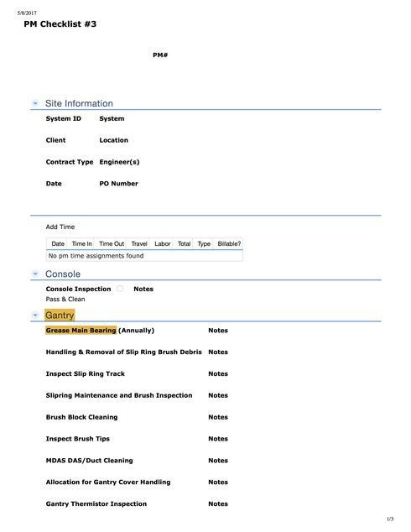Collapse the Gantry section arrow
Image resolution: width=411 pixels, height=532 pixels.
[35, 316]
